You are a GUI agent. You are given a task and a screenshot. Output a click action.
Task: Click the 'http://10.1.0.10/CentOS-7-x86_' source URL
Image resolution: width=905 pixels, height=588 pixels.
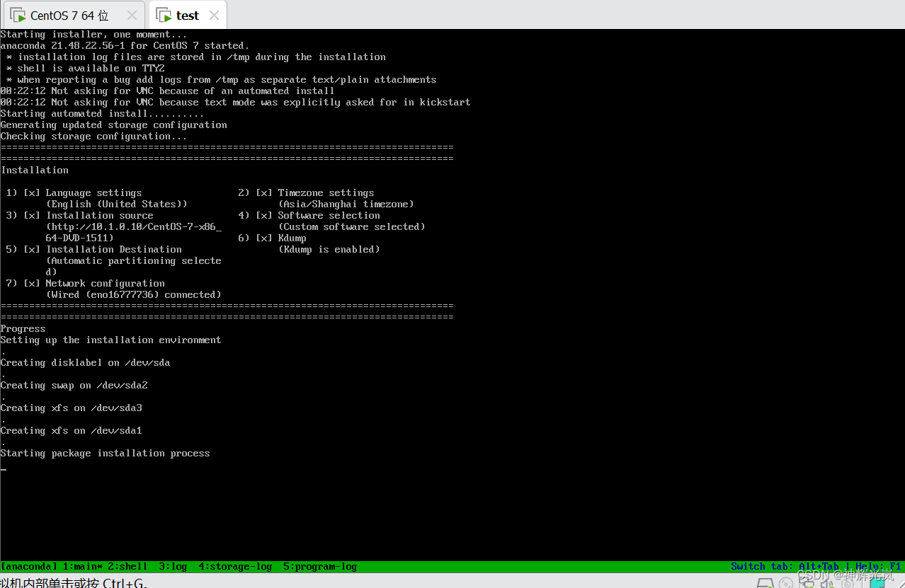(x=136, y=226)
